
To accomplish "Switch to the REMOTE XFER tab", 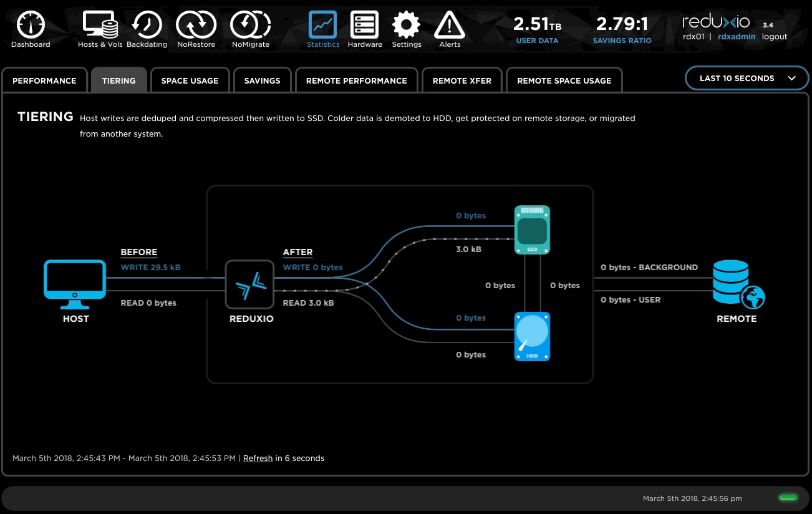I will 462,80.
